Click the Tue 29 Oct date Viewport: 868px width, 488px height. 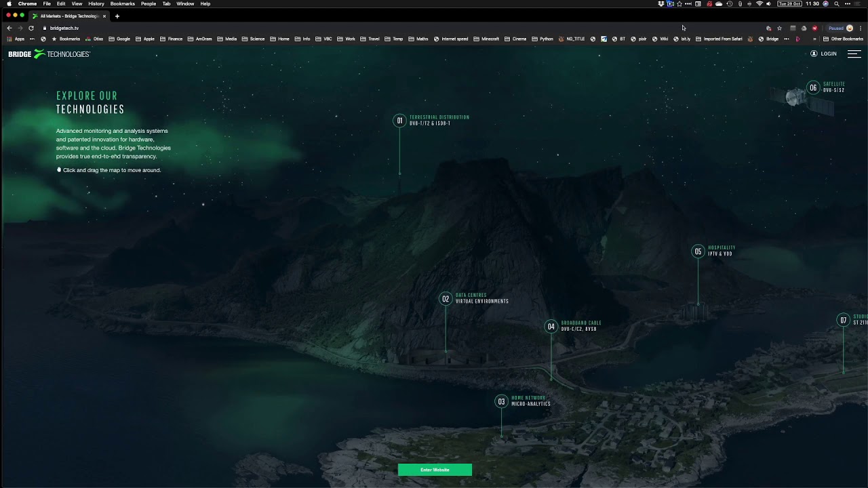(789, 3)
